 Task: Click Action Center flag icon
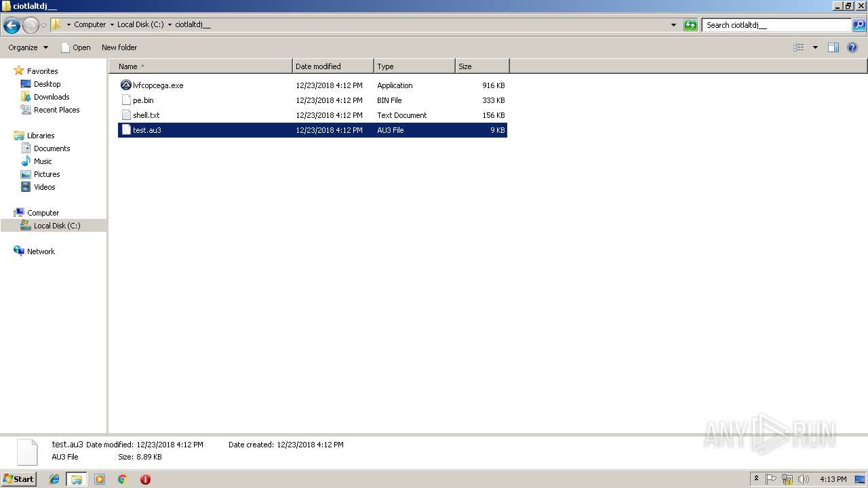click(x=771, y=479)
